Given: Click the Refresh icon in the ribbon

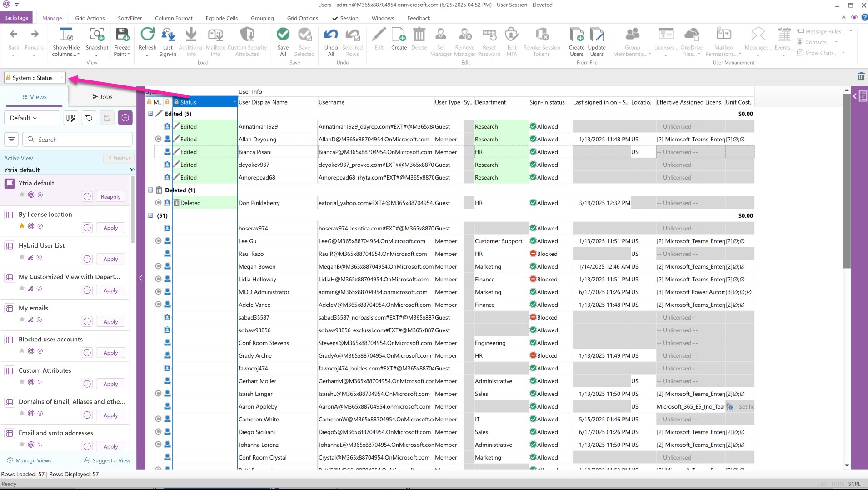Looking at the screenshot, I should (x=147, y=35).
